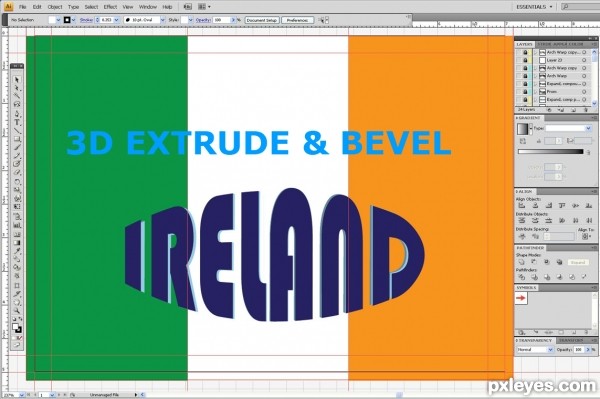Click Minus Front shape mode icon
The height and width of the screenshot is (399, 600).
pos(534,262)
